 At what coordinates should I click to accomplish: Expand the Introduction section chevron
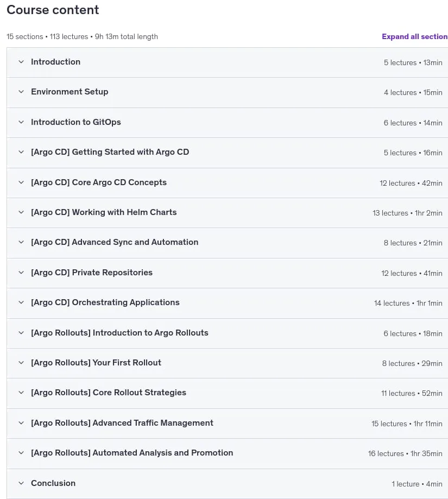[21, 62]
